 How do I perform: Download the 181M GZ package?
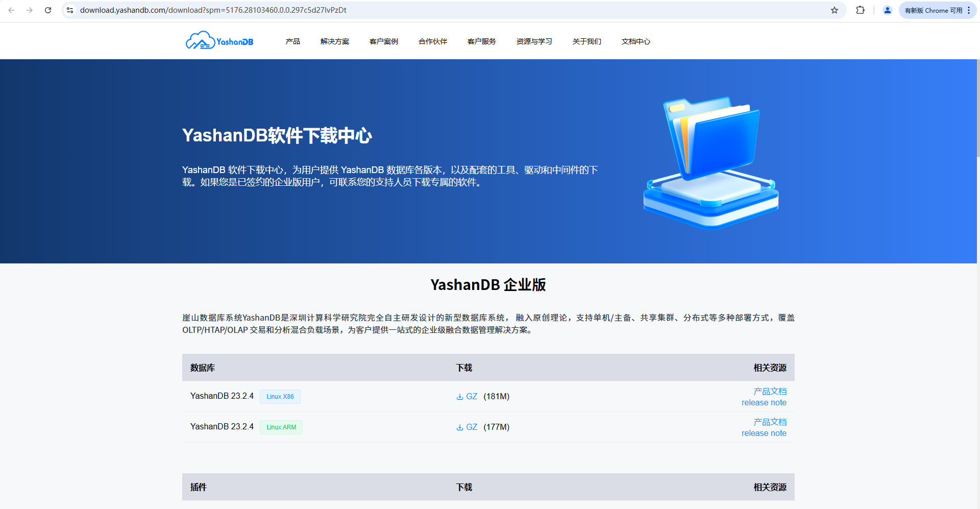467,397
